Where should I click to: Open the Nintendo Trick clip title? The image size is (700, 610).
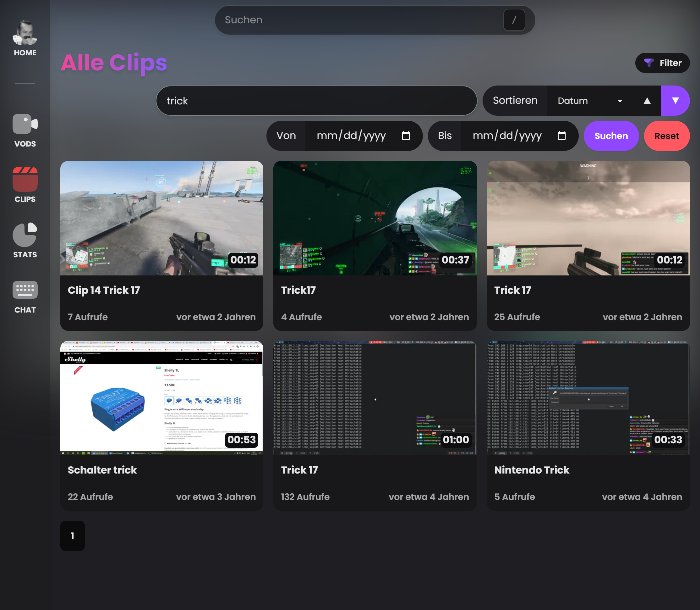click(531, 470)
